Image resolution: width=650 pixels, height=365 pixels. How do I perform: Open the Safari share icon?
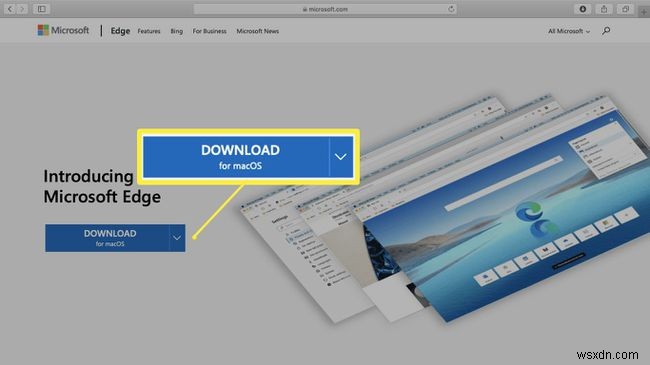(x=604, y=9)
